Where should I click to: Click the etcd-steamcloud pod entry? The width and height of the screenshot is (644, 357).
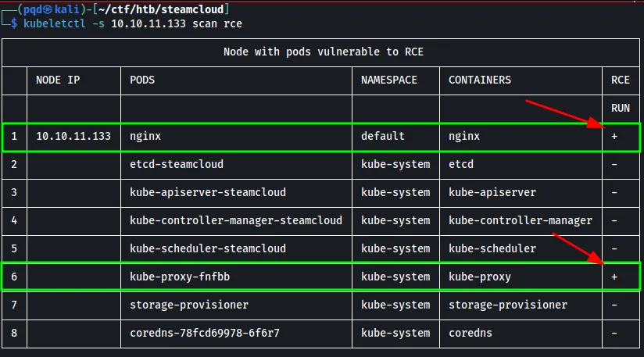click(x=177, y=164)
